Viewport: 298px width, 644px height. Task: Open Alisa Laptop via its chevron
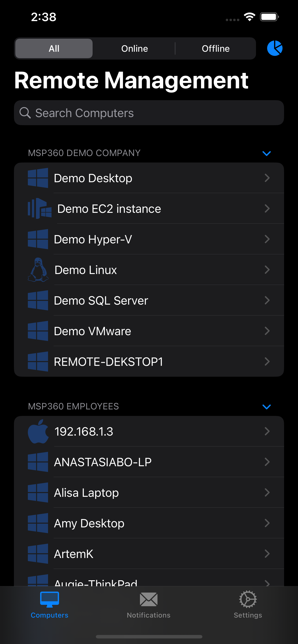(x=267, y=492)
